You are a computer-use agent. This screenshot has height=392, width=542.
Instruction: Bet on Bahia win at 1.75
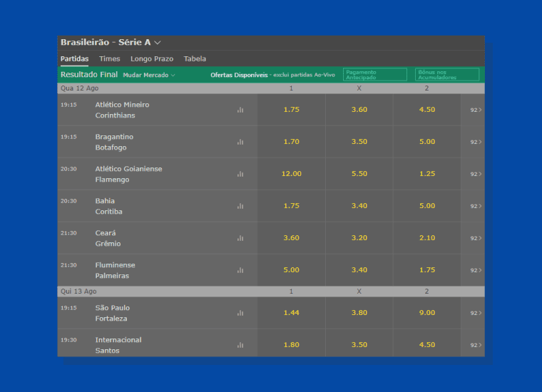291,206
